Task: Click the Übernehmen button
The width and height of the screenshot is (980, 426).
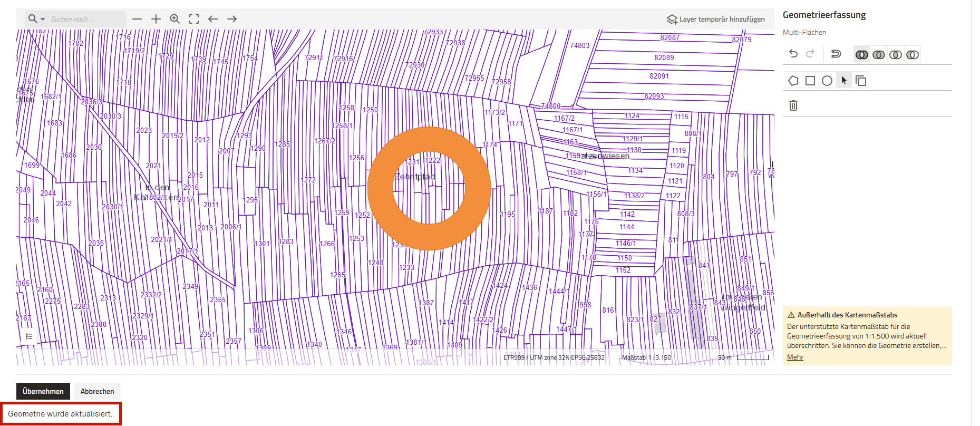Action: 43,391
